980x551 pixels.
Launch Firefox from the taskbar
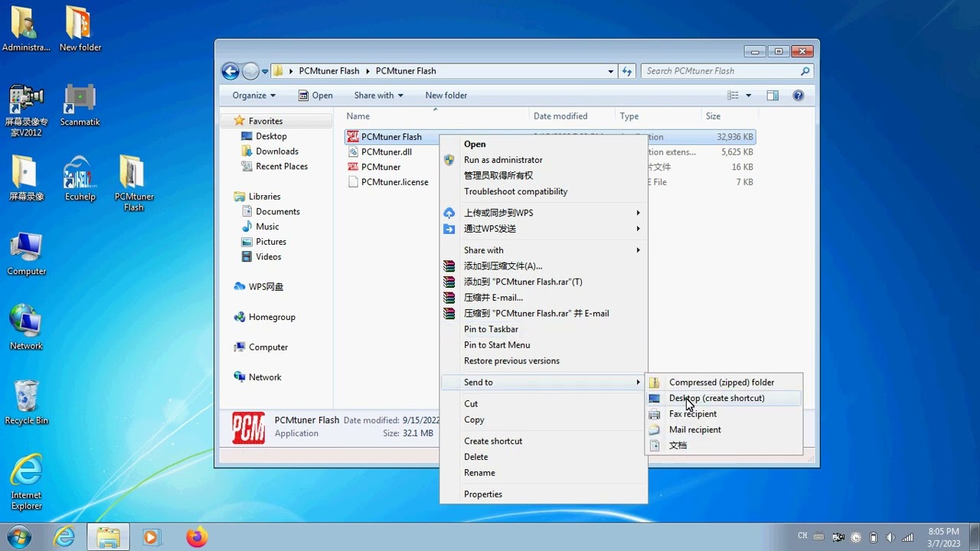196,537
